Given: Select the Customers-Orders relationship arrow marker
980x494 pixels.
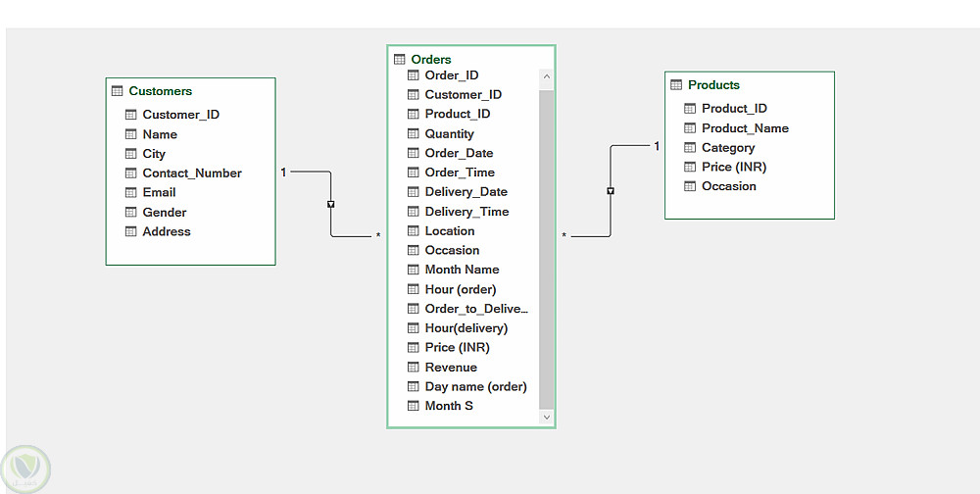Looking at the screenshot, I should pyautogui.click(x=330, y=205).
